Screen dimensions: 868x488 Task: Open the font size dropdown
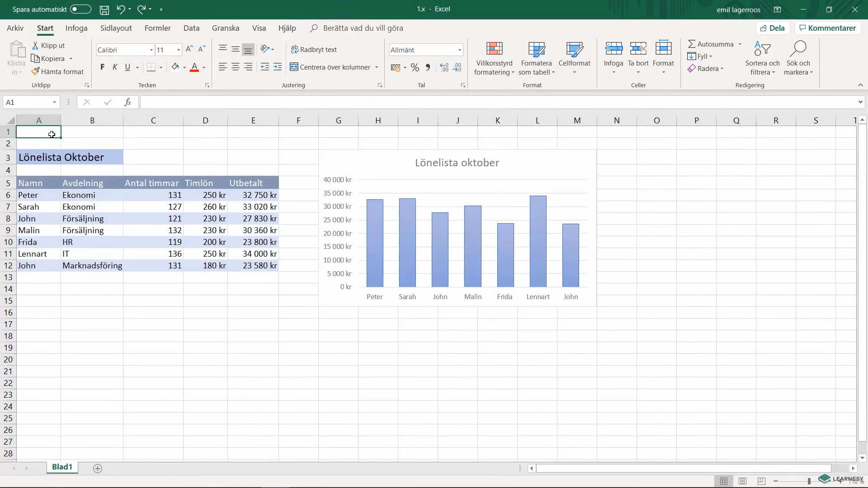point(178,50)
